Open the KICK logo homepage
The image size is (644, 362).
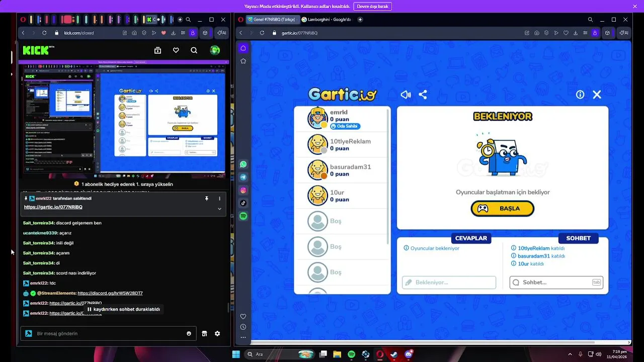click(38, 50)
